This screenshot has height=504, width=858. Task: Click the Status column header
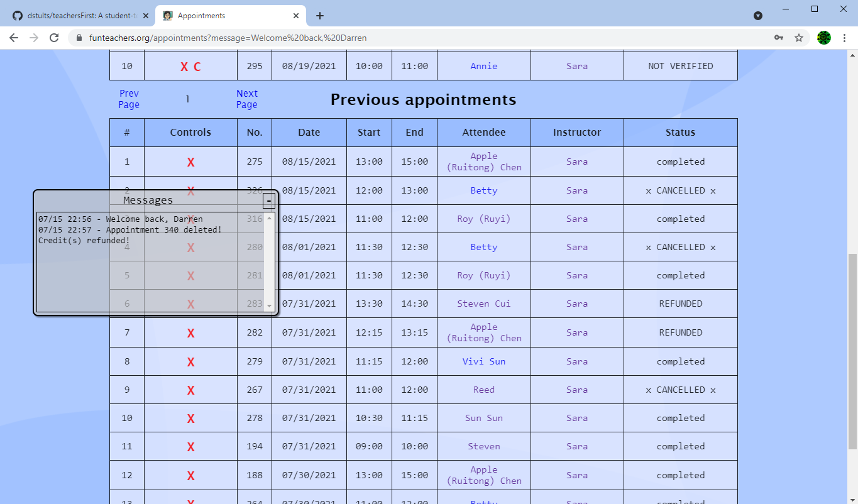click(681, 133)
